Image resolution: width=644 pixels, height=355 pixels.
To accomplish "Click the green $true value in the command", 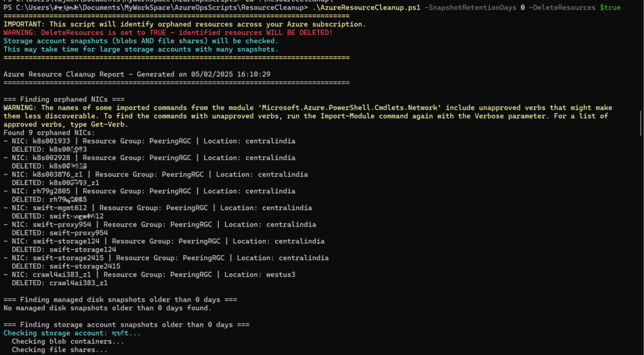I will [610, 8].
